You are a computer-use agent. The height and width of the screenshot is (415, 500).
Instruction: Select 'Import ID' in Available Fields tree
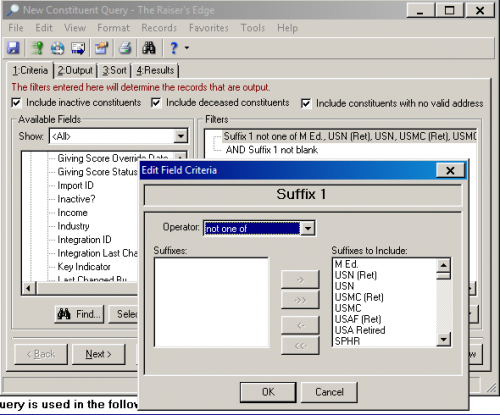tap(75, 185)
